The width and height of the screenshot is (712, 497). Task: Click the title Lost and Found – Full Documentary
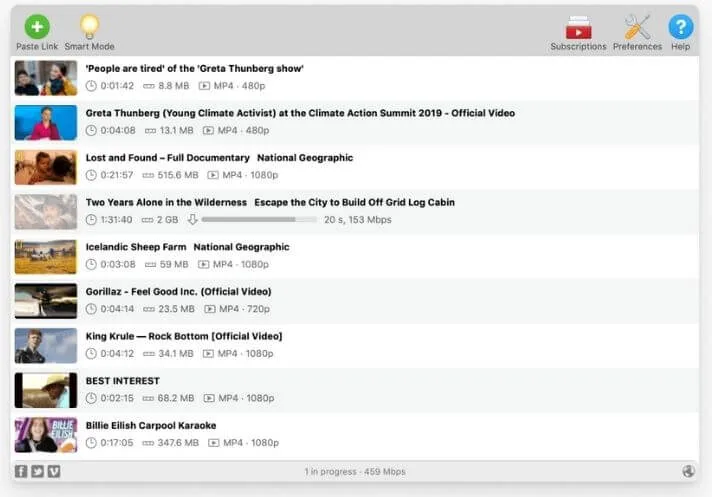point(219,158)
